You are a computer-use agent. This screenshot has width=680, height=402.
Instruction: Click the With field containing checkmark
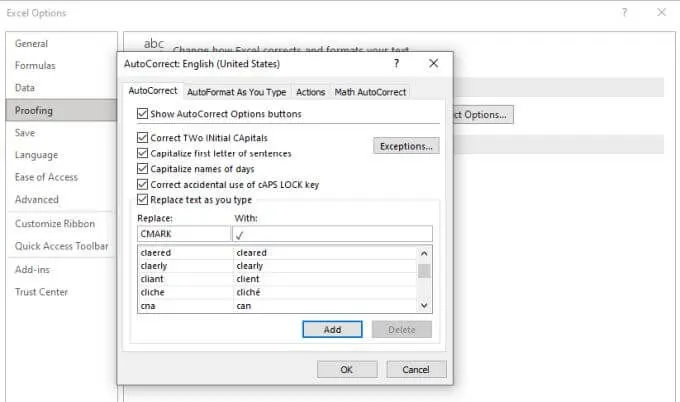333,234
